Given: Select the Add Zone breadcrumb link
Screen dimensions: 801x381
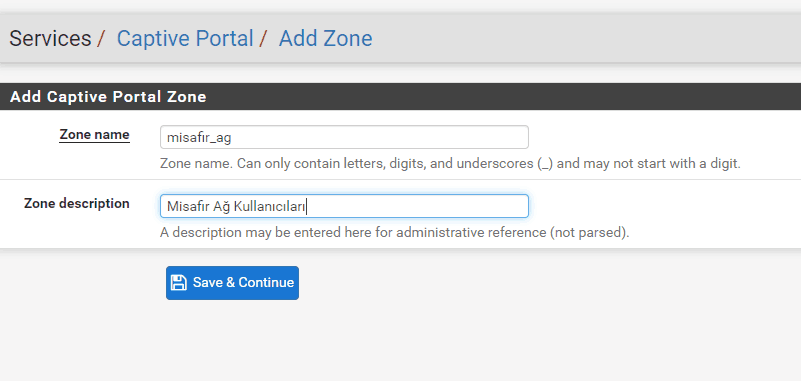Looking at the screenshot, I should (x=325, y=38).
